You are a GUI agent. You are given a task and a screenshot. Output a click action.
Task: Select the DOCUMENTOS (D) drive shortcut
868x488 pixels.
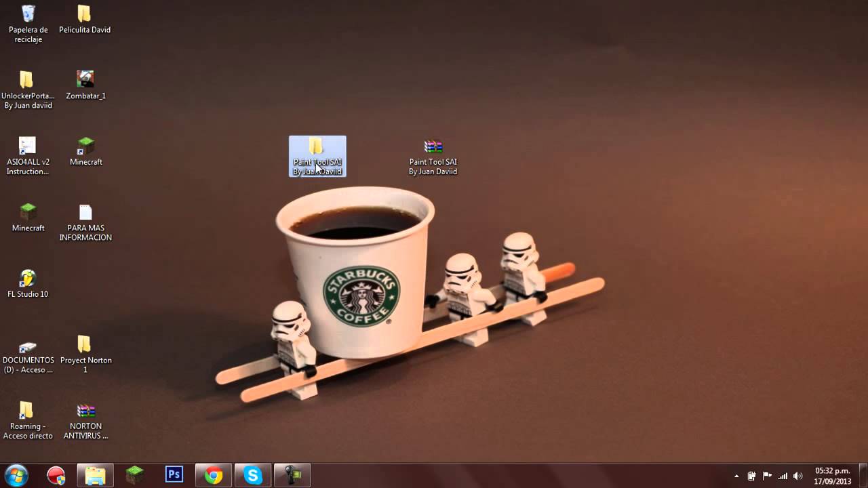pyautogui.click(x=28, y=356)
